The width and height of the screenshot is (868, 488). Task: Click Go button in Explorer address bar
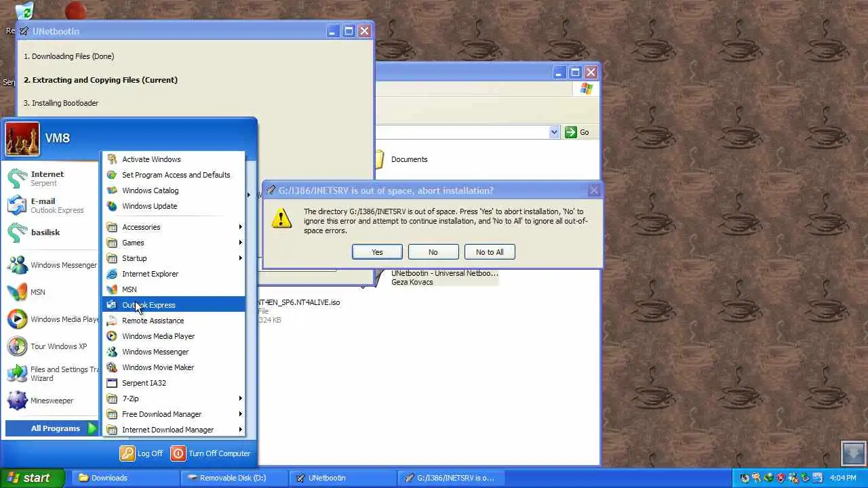click(x=577, y=132)
